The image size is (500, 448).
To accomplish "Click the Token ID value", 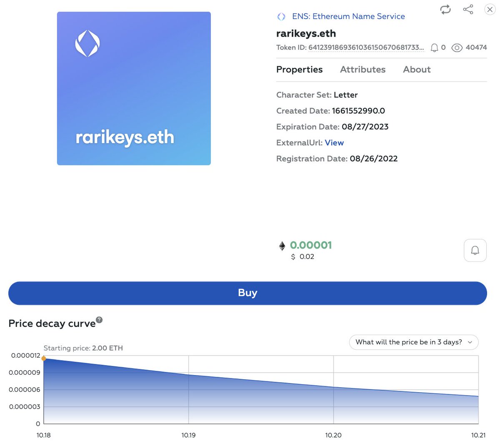I will coord(366,47).
